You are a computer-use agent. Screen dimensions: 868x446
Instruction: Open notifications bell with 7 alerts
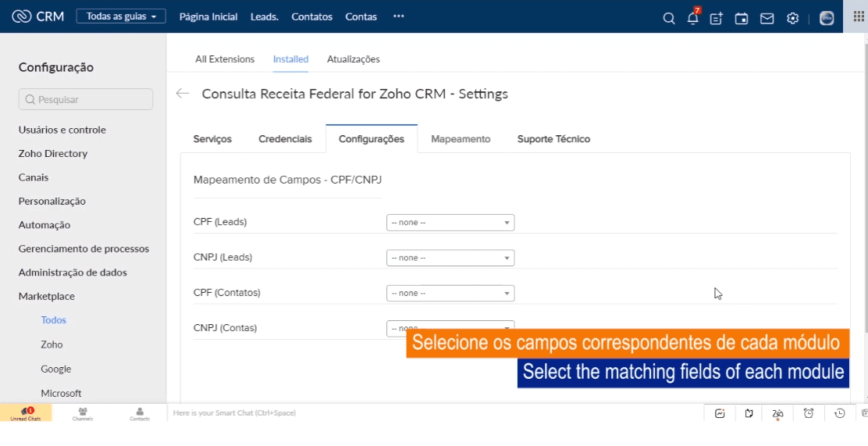coord(692,19)
